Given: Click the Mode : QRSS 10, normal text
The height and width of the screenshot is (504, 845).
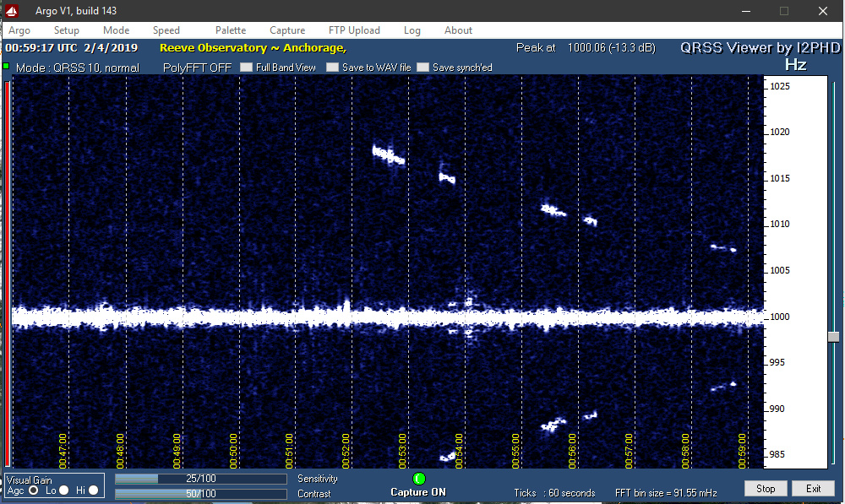Looking at the screenshot, I should click(x=78, y=68).
